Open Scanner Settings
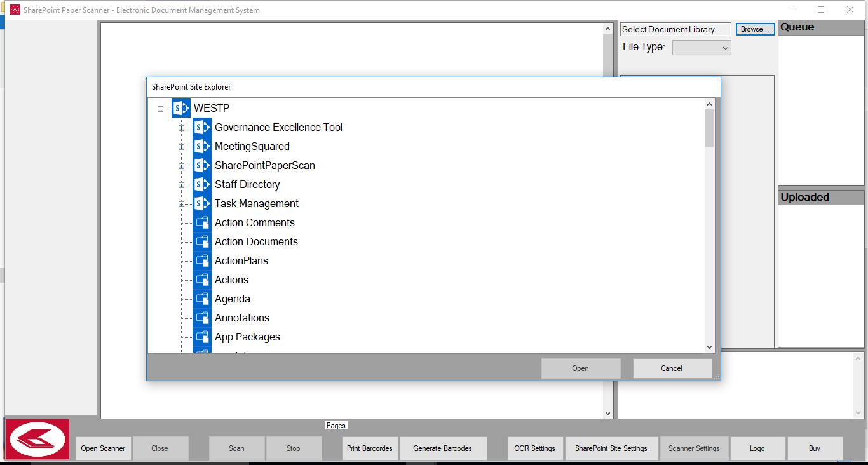The image size is (868, 465). pyautogui.click(x=694, y=448)
